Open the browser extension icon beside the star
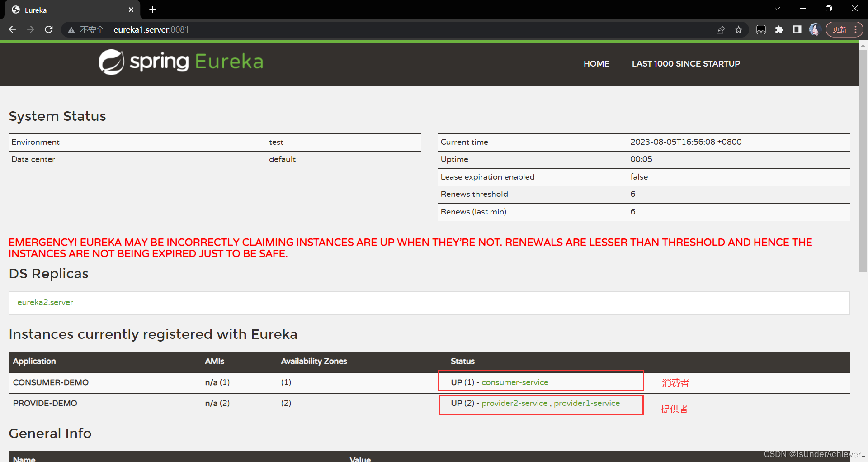 (761, 30)
